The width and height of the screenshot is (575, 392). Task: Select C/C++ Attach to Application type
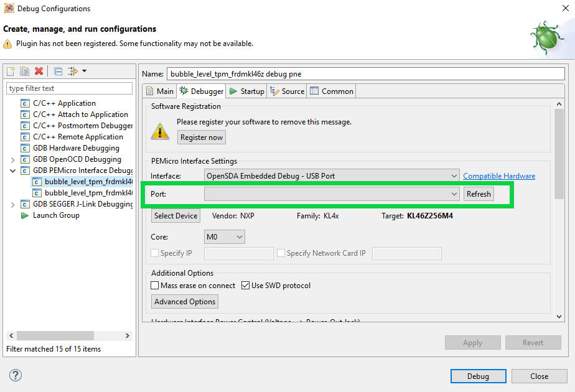[80, 114]
